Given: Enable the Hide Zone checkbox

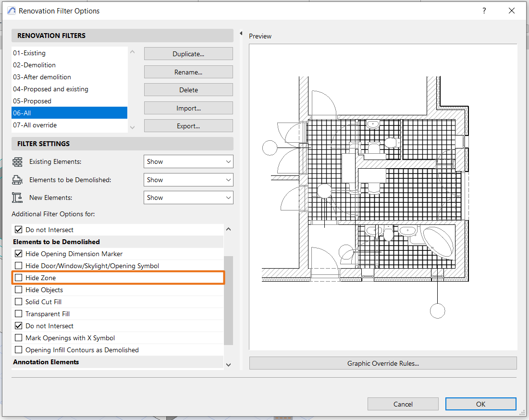Looking at the screenshot, I should pos(19,277).
